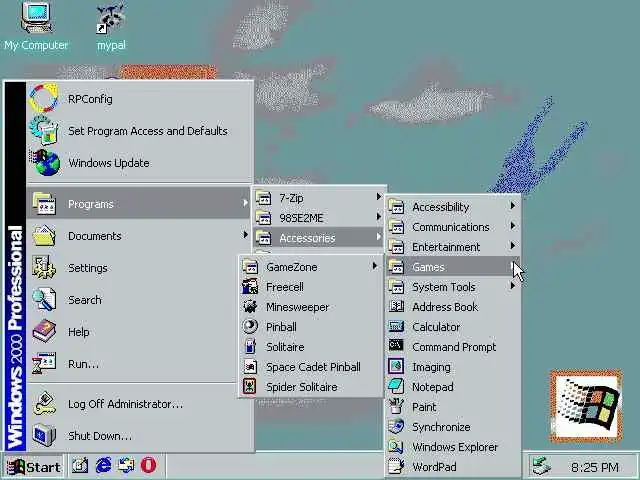The width and height of the screenshot is (640, 480).
Task: Expand the Entertainment submenu arrow
Action: point(512,246)
